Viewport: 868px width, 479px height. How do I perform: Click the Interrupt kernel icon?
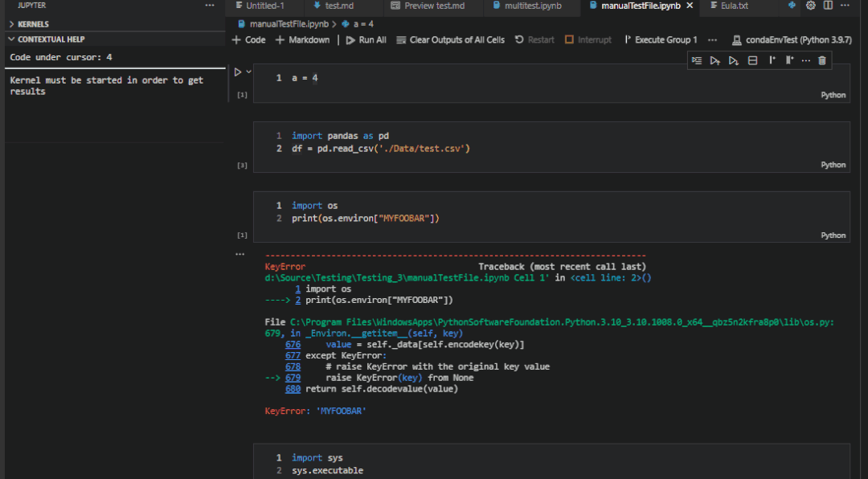point(588,39)
